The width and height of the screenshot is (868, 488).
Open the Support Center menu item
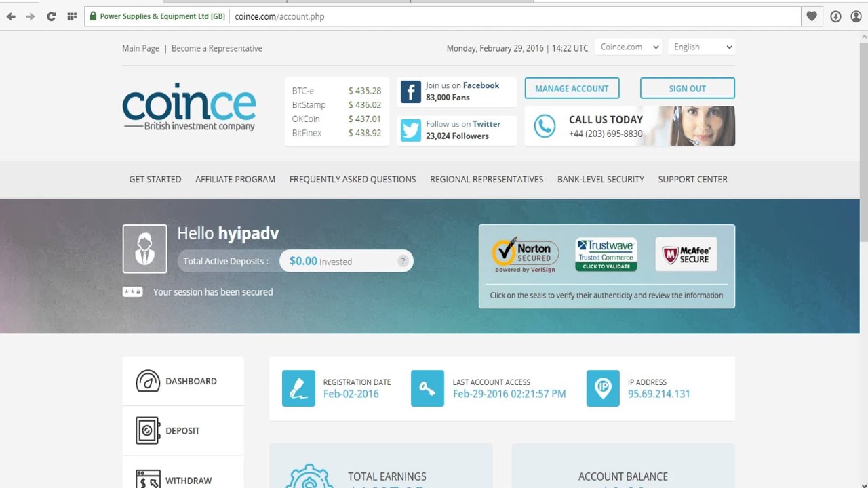(692, 180)
